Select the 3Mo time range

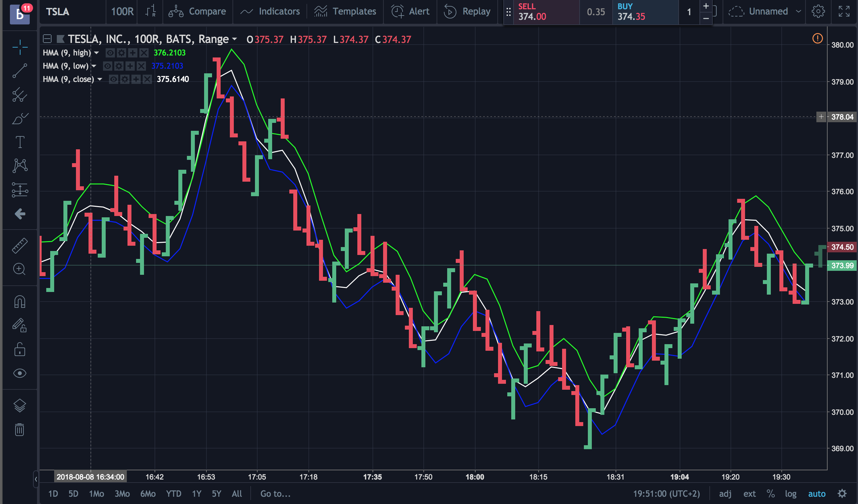pos(122,494)
